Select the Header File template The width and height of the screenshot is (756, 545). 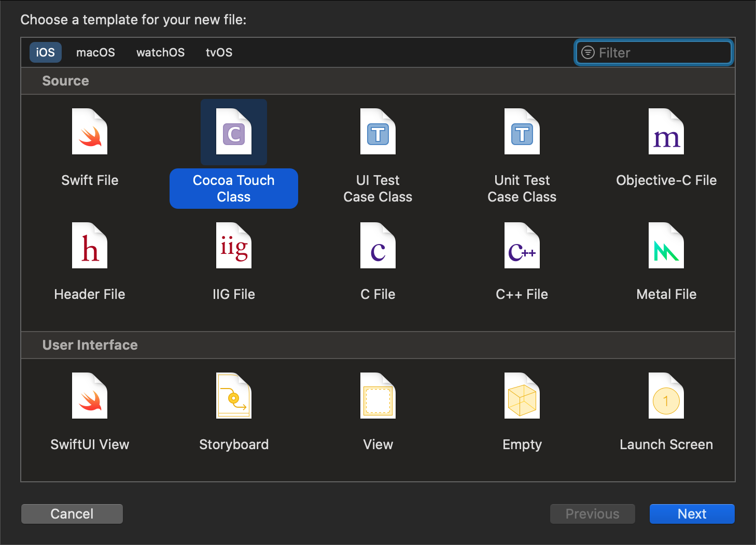89,246
